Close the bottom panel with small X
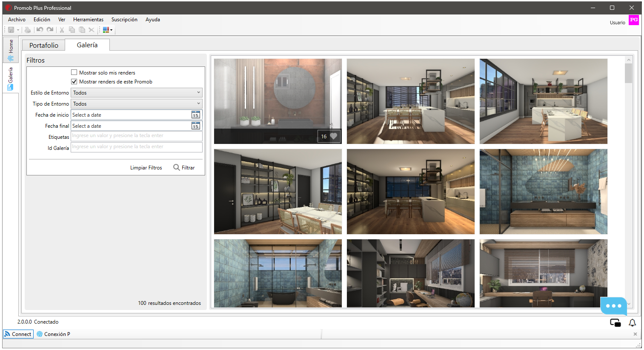 635,334
